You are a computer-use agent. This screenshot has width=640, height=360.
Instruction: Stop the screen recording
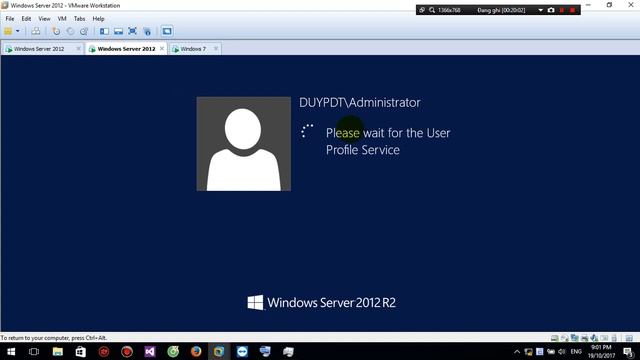(x=573, y=10)
